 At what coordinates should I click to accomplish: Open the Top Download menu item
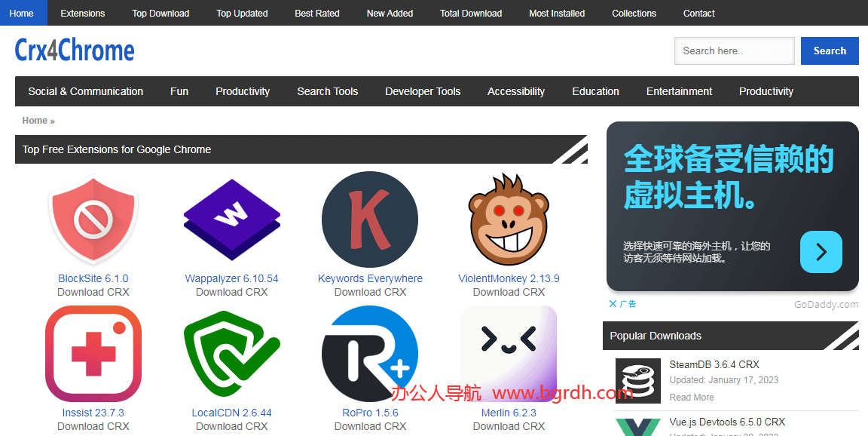pyautogui.click(x=160, y=13)
